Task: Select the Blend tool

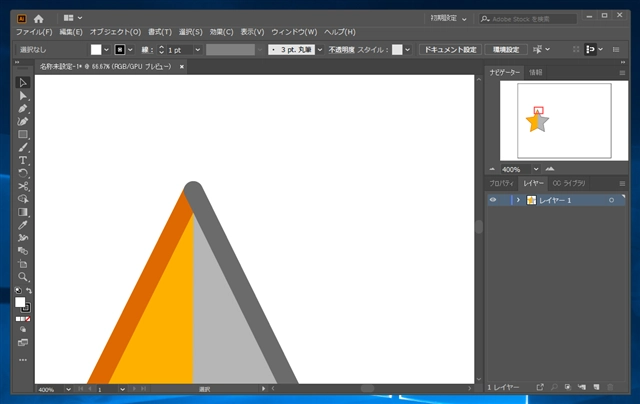Action: pyautogui.click(x=23, y=251)
